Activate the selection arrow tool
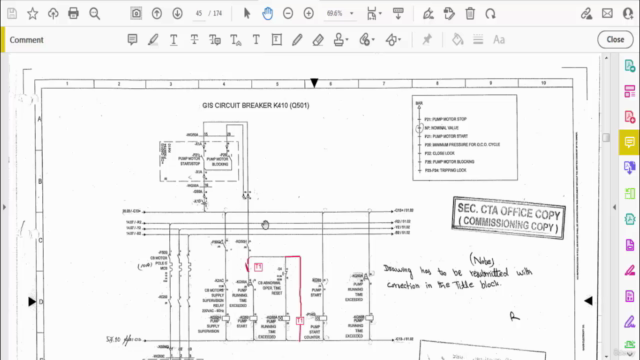This screenshot has width=640, height=360. pos(247,13)
